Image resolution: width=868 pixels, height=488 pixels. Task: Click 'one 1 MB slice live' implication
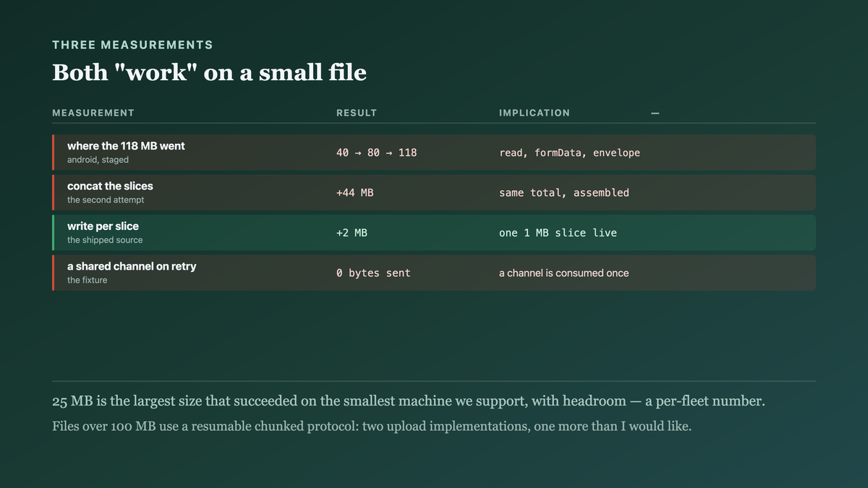558,233
